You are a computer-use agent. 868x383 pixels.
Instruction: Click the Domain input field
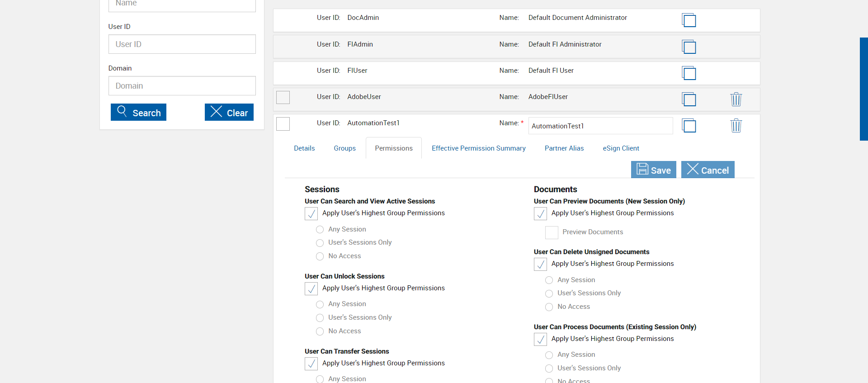click(182, 86)
